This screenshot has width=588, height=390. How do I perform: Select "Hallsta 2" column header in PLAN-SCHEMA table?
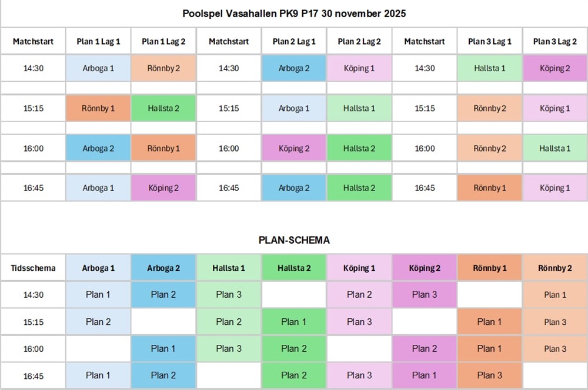[x=294, y=268]
